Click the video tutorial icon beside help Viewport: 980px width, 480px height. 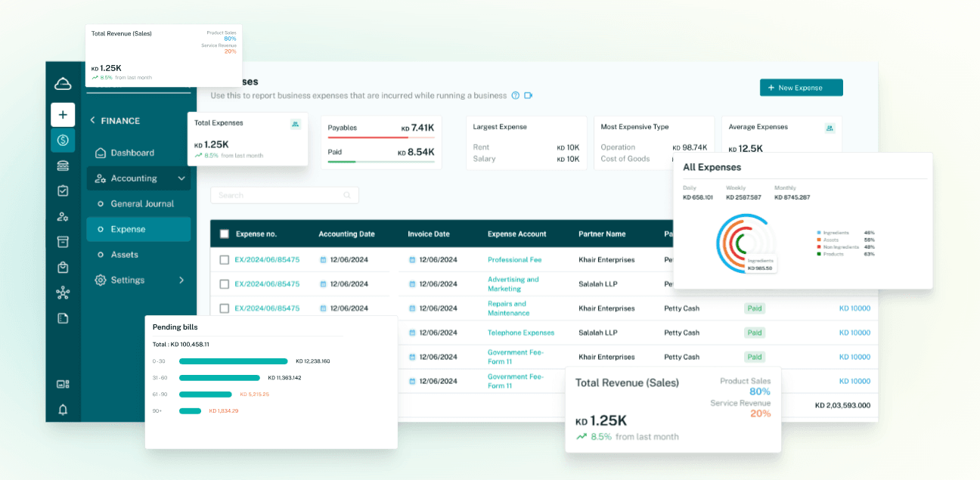point(529,96)
